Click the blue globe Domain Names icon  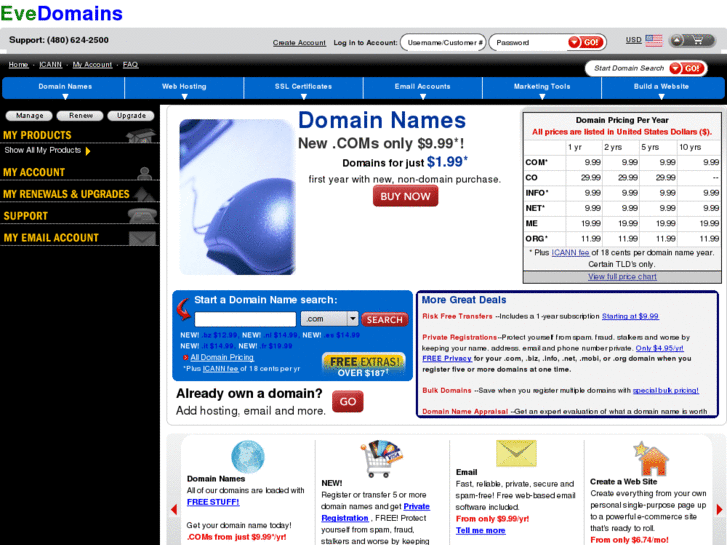coord(248,457)
